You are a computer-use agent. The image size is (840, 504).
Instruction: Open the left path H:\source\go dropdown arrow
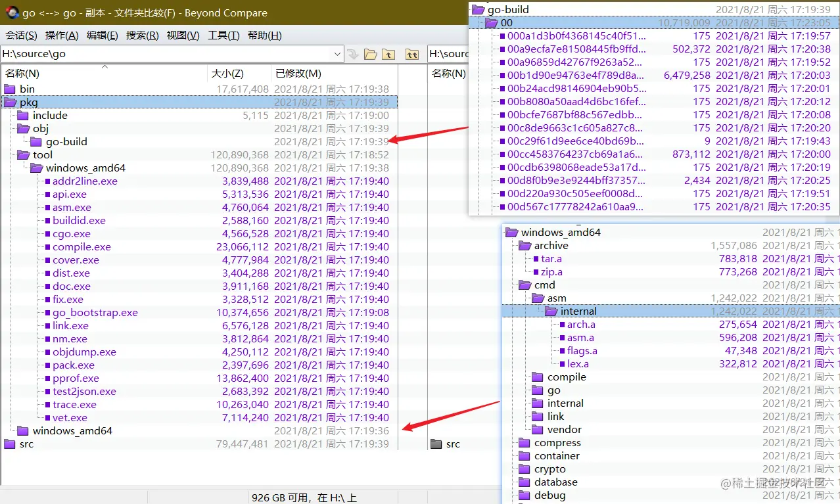337,54
